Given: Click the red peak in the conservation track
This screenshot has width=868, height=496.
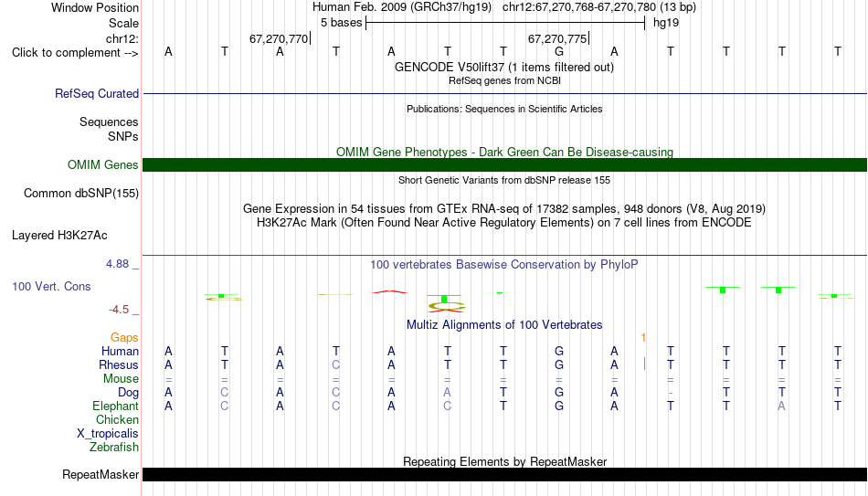Looking at the screenshot, I should tap(390, 291).
